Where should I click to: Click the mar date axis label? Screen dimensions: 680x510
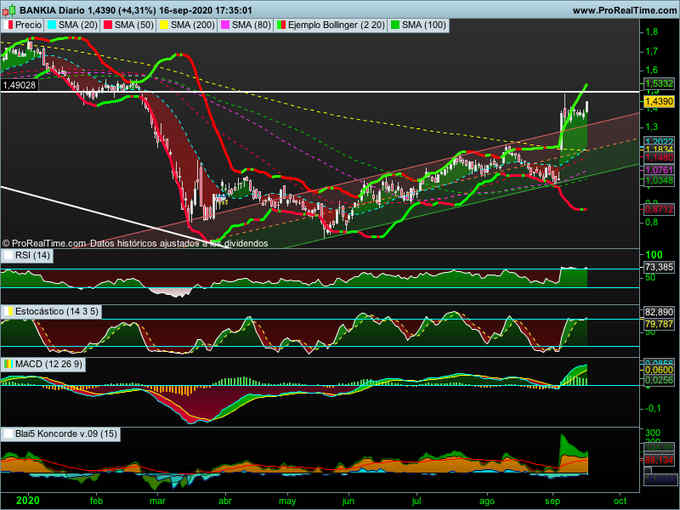click(x=157, y=500)
